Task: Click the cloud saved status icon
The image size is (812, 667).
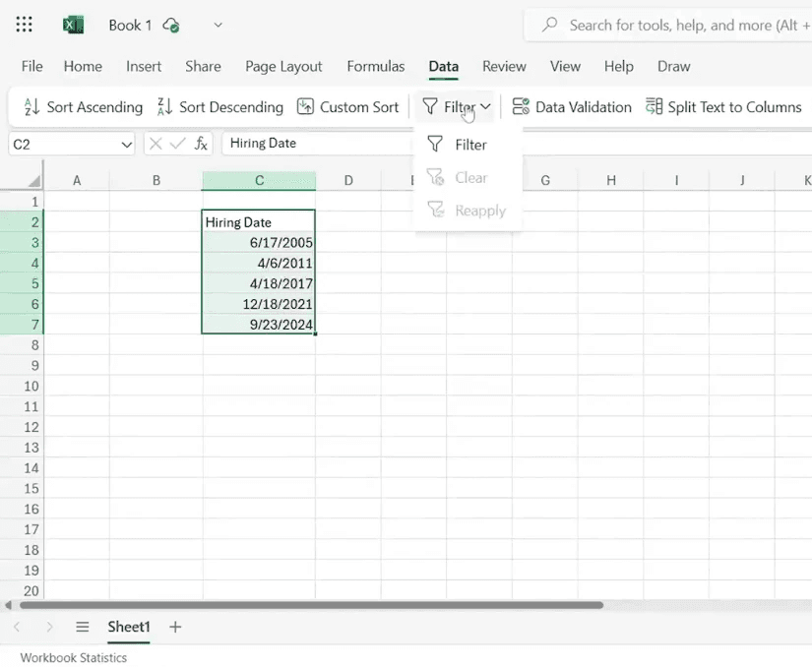Action: (171, 25)
